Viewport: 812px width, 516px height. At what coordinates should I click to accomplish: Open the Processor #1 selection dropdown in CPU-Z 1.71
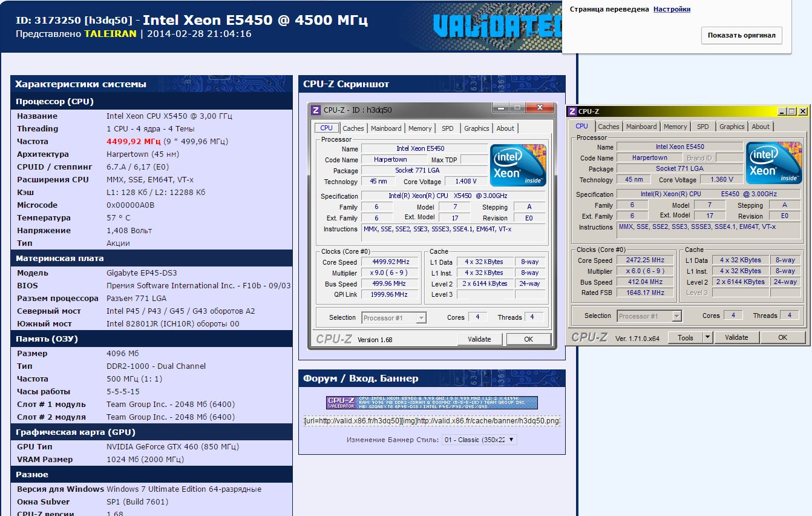click(x=649, y=316)
